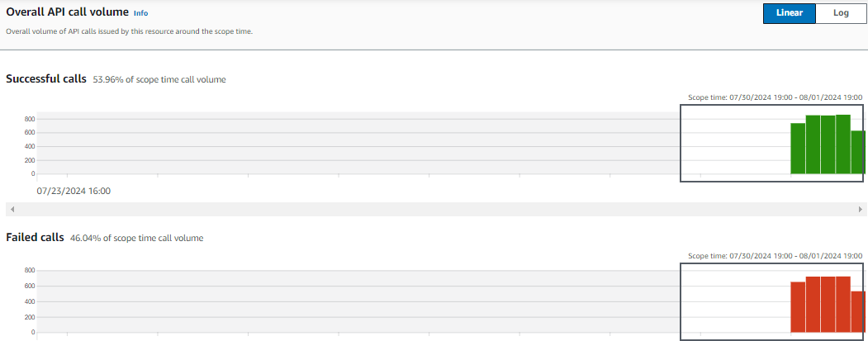Click the left arrow of the horizontal scrollbar

12,209
